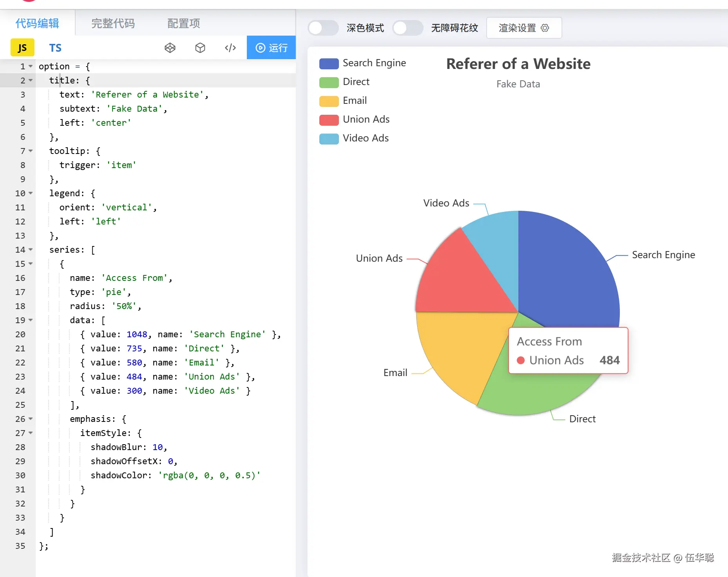
Task: Collapse the itemStyle block at line 27
Action: [31, 433]
